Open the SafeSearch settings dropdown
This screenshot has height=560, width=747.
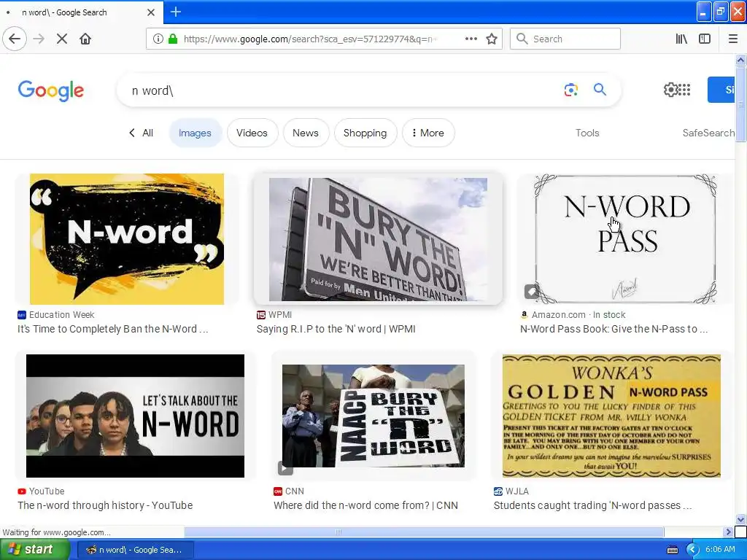[708, 133]
